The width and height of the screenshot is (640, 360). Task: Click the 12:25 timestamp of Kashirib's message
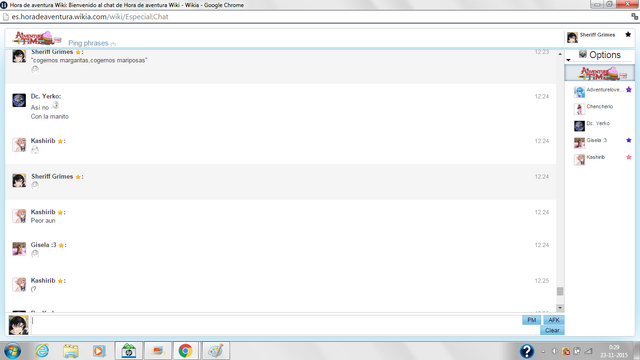[x=542, y=281]
